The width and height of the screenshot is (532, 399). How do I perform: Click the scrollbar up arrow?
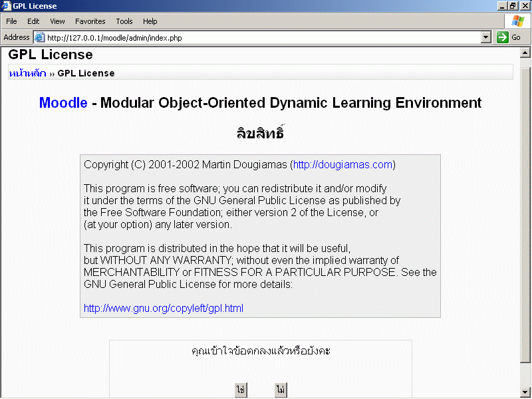pos(525,53)
